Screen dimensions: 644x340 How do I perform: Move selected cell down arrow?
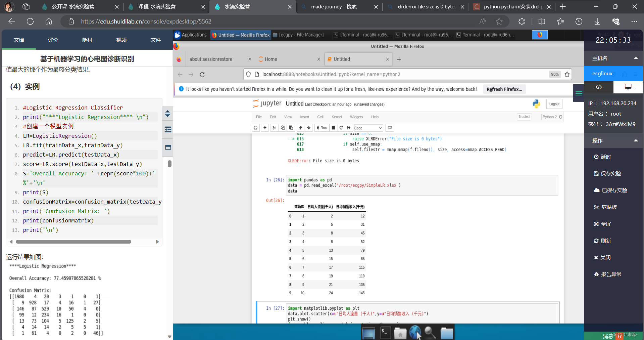coord(309,128)
